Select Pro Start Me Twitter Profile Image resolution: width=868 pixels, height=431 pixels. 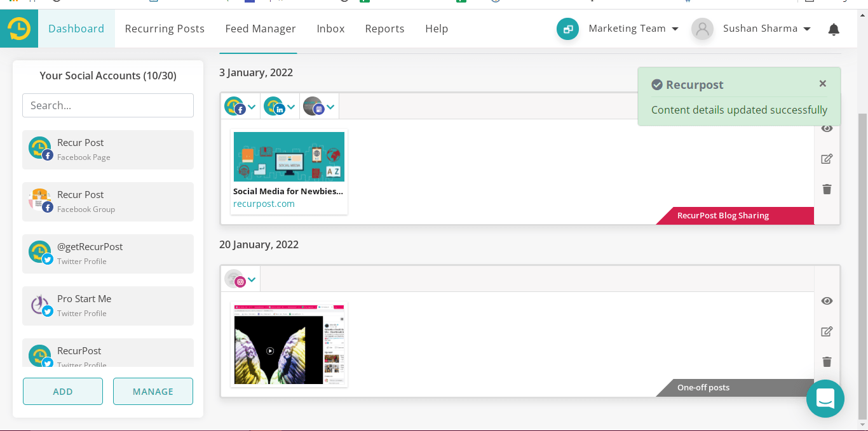[x=108, y=306]
